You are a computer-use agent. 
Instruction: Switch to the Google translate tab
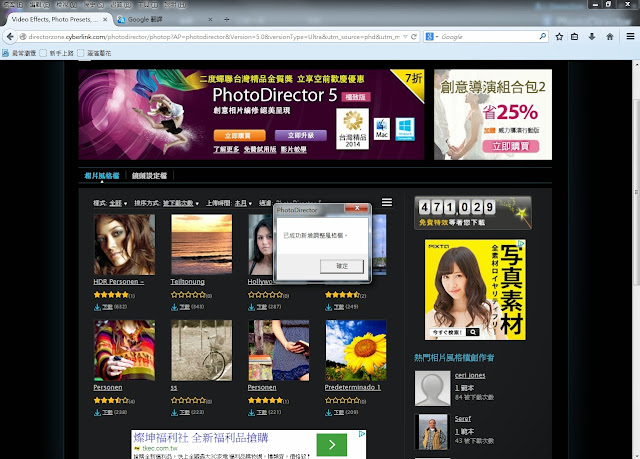coord(164,19)
